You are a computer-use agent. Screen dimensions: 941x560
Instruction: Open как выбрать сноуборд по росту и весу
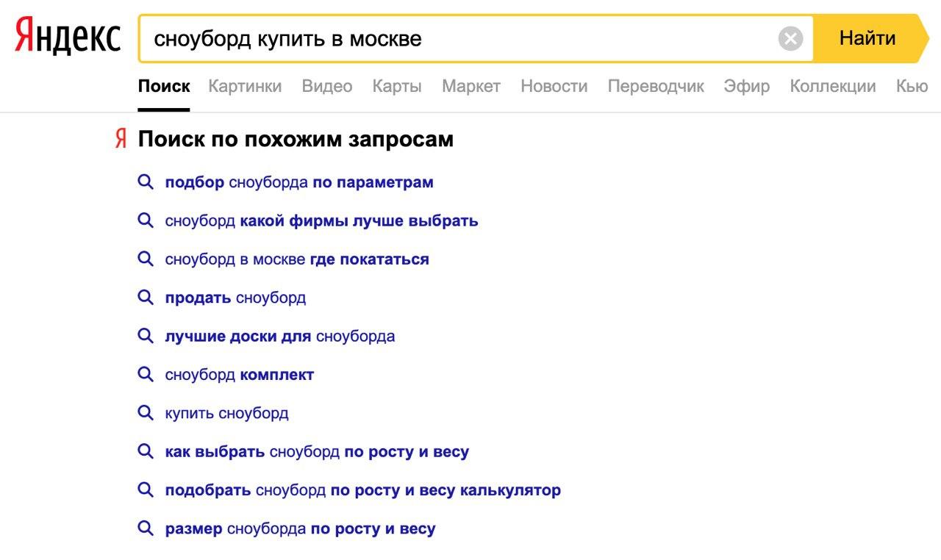317,452
